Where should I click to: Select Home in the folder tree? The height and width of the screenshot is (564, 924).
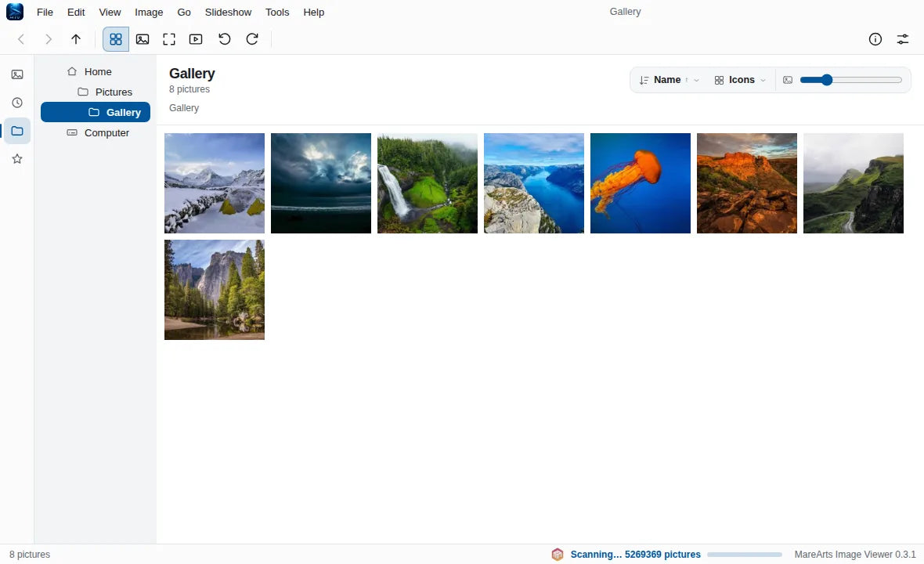[x=96, y=71]
